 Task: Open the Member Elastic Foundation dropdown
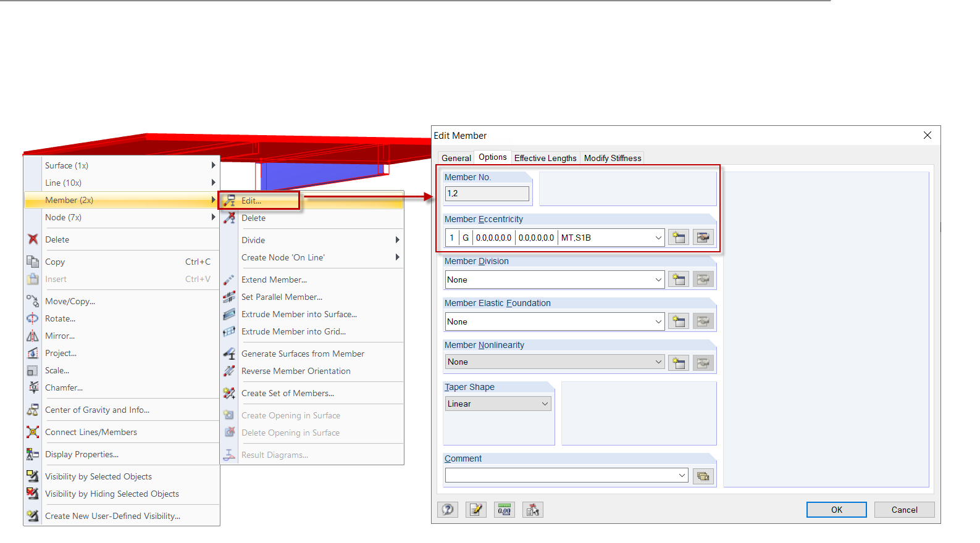coord(658,321)
